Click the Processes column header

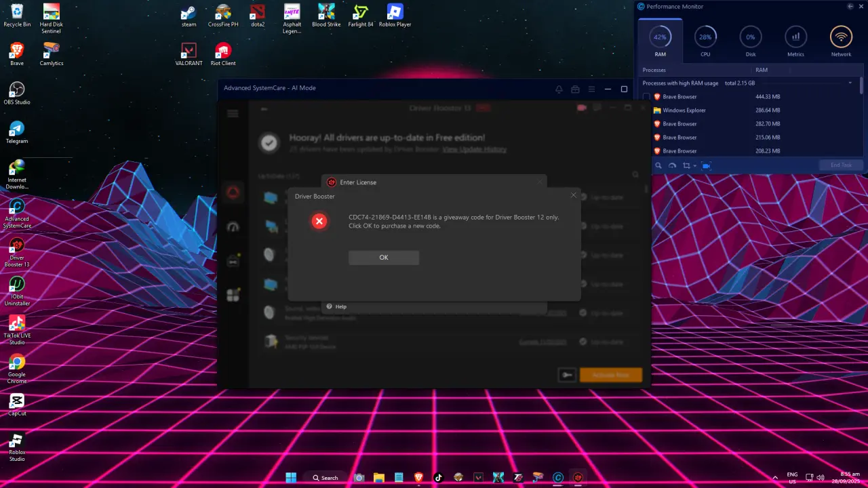(696, 70)
